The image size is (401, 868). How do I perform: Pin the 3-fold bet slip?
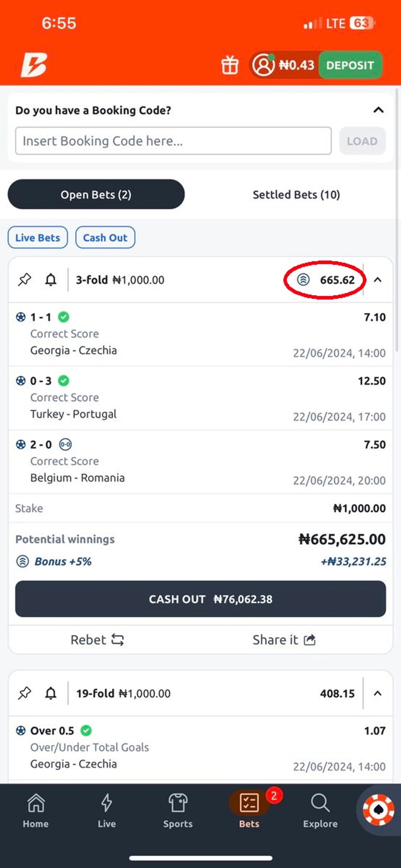24,280
